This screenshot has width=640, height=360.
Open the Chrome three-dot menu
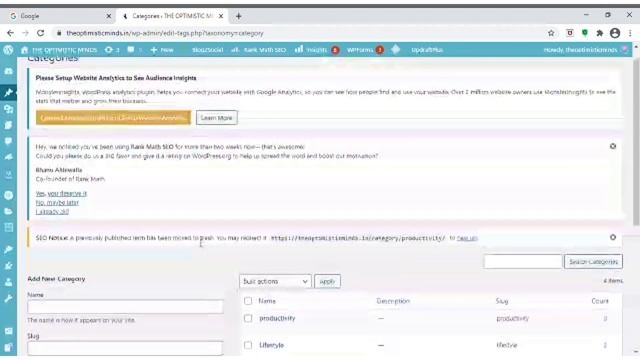point(630,33)
